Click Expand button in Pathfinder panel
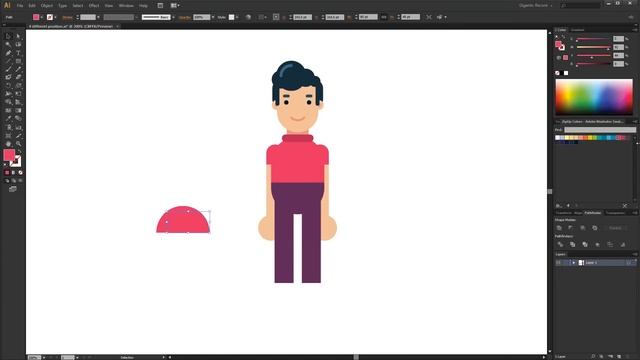Viewport: 640px width, 360px height. [615, 228]
